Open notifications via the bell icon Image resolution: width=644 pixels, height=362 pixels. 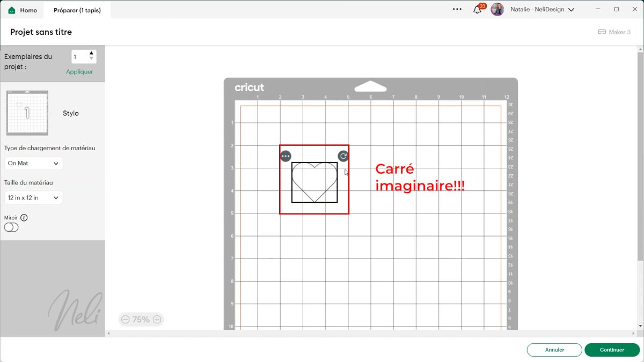pos(477,9)
